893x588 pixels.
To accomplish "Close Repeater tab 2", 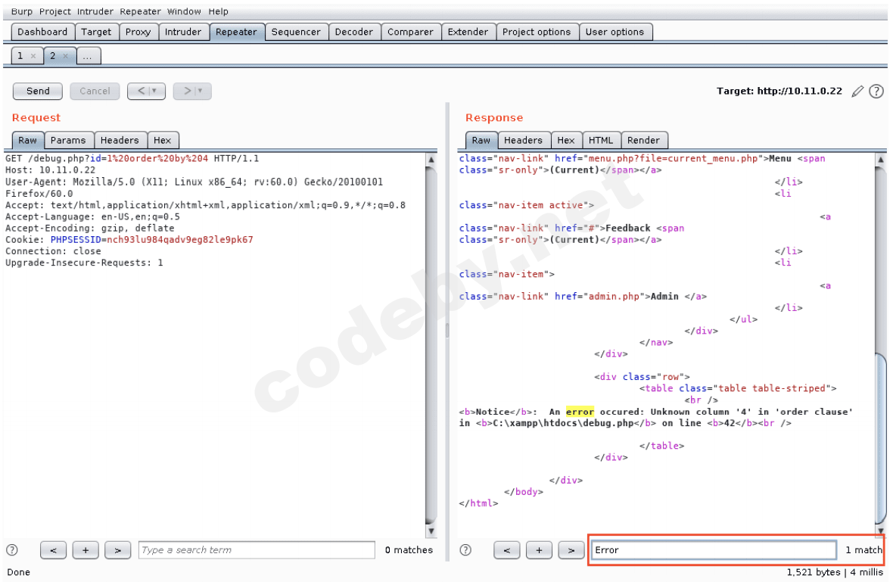I will point(66,56).
